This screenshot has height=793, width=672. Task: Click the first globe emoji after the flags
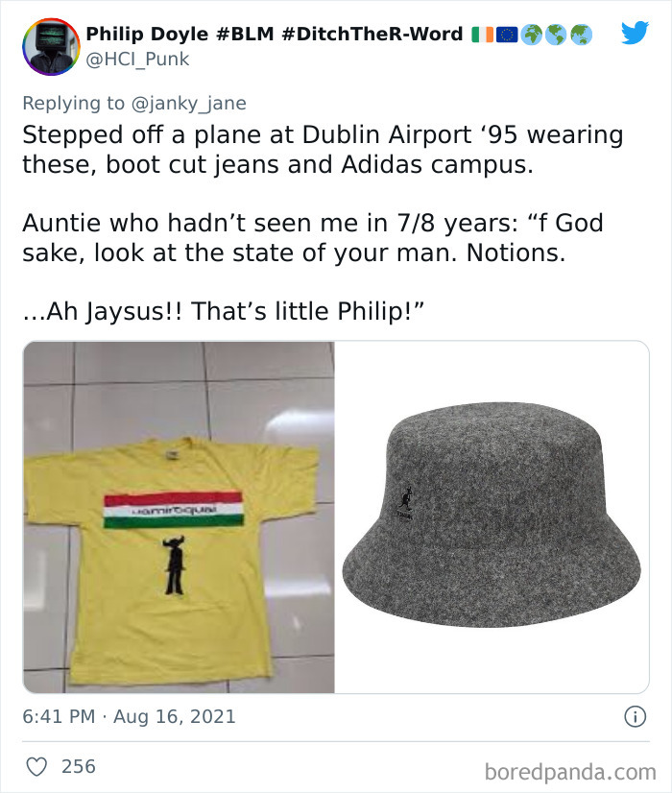(x=532, y=32)
